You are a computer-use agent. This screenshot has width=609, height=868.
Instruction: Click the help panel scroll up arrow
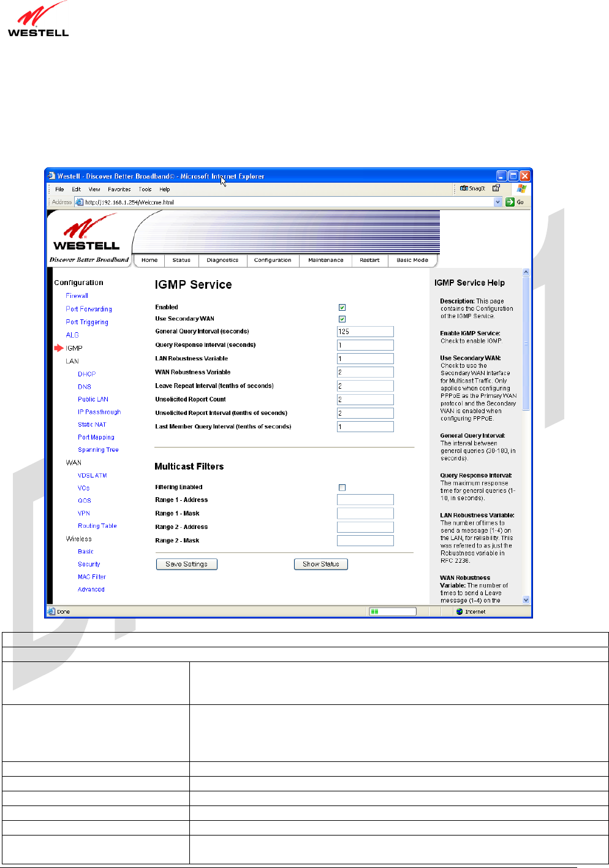[526, 272]
